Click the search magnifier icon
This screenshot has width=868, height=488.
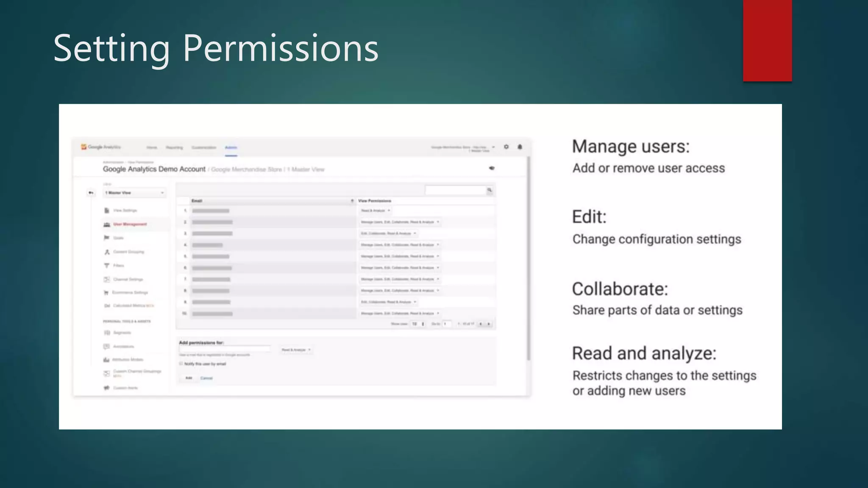(490, 190)
